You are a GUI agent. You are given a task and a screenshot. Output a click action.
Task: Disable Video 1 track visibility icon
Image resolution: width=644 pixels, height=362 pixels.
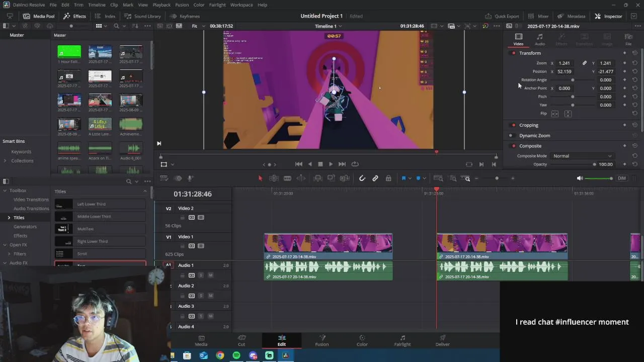point(201,246)
